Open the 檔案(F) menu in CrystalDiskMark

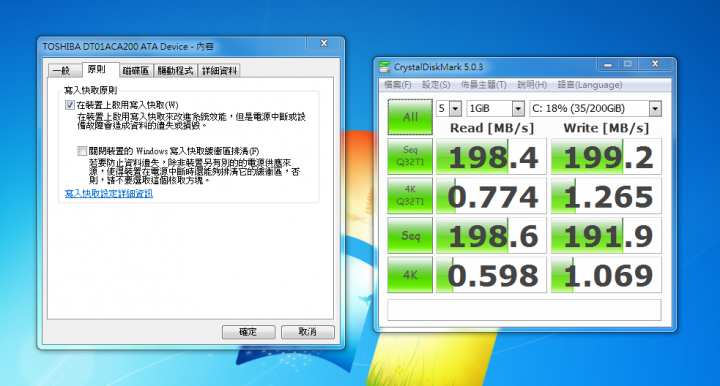point(397,85)
